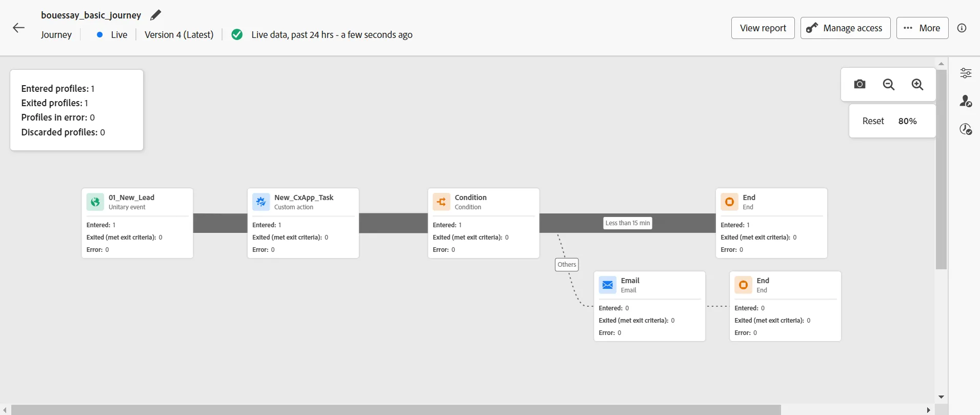Image resolution: width=980 pixels, height=415 pixels.
Task: Click the journey title bouessay_basic_journey
Action: 91,15
